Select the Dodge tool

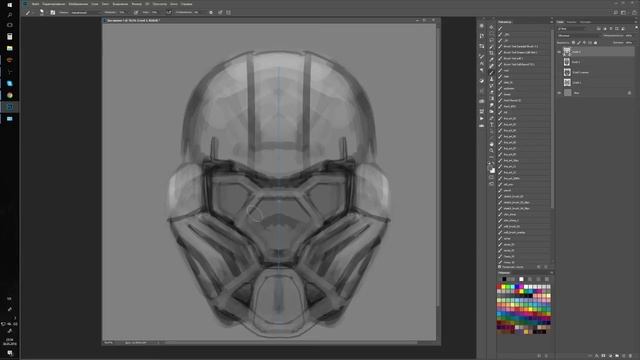[491, 111]
